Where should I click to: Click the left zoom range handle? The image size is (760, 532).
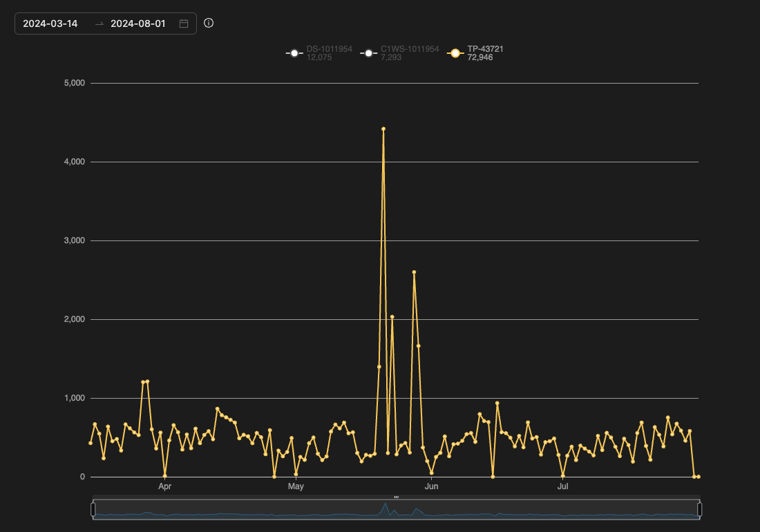pos(93,509)
